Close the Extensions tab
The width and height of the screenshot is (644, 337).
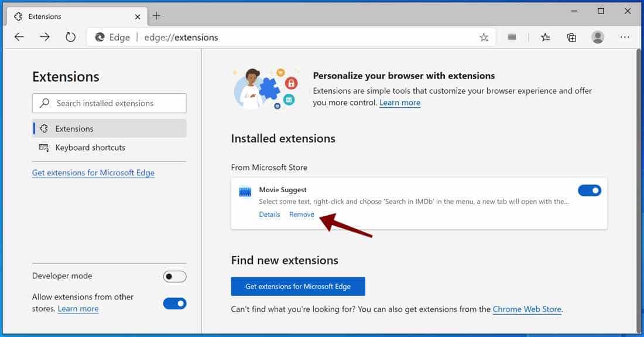pos(138,17)
